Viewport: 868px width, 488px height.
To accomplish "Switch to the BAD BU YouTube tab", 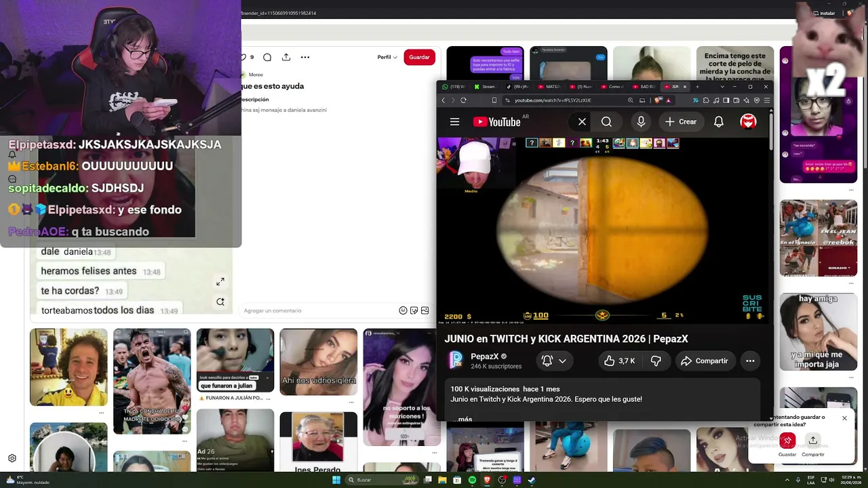I will [645, 87].
